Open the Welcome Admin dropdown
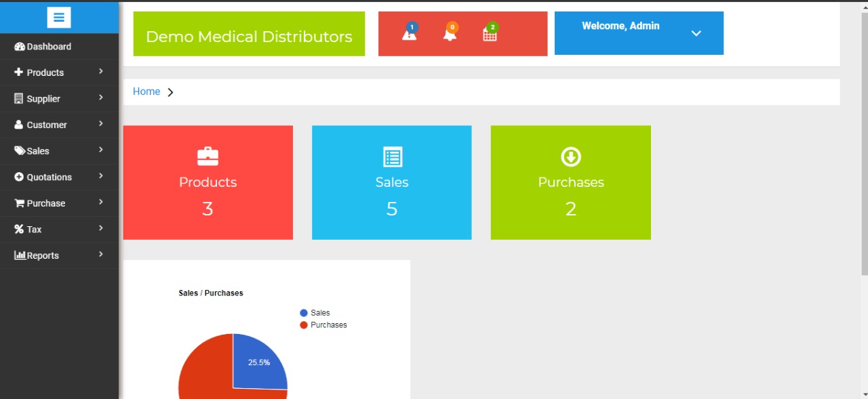This screenshot has width=868, height=399. (638, 33)
